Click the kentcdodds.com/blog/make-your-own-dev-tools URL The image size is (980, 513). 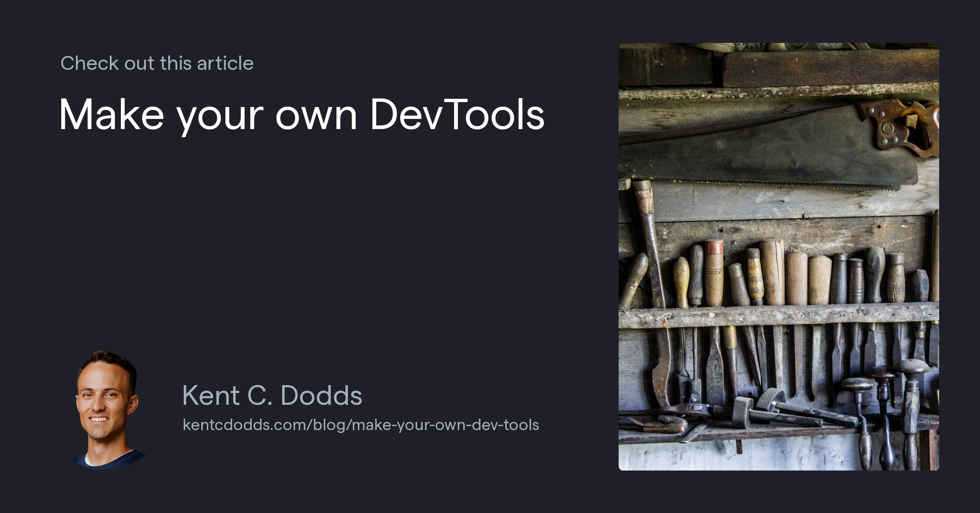361,425
